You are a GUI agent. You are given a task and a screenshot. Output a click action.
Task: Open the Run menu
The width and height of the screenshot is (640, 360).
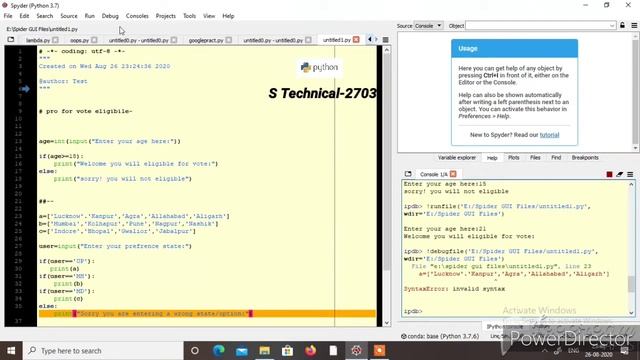[x=89, y=16]
